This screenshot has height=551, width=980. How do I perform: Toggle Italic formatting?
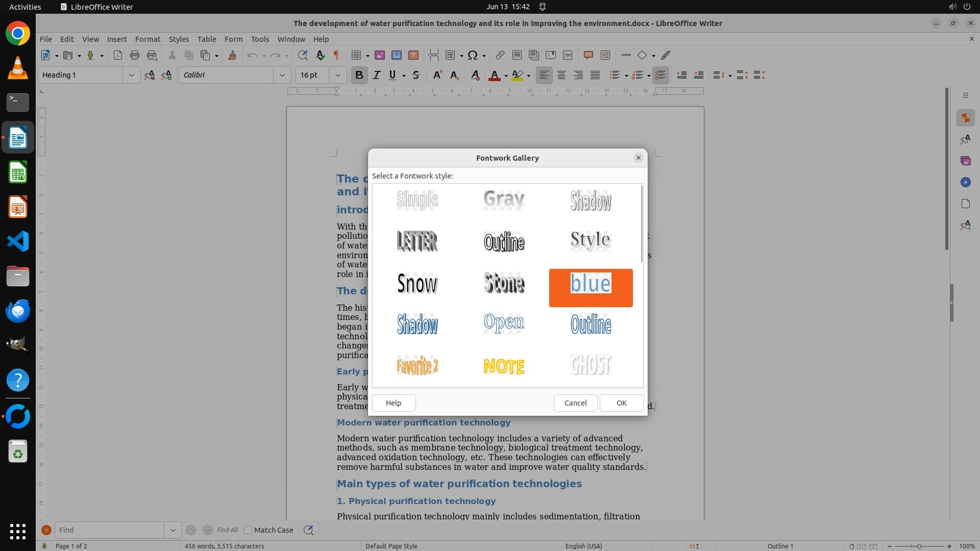coord(377,76)
